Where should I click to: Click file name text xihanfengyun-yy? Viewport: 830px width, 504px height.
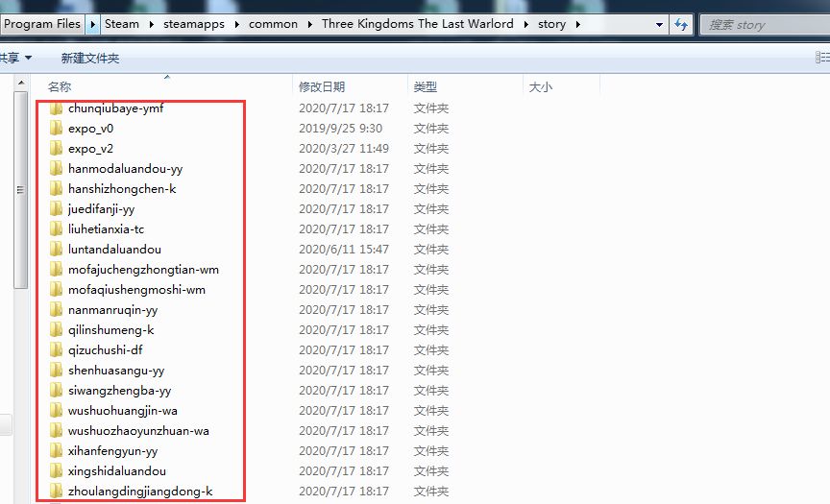(x=112, y=451)
